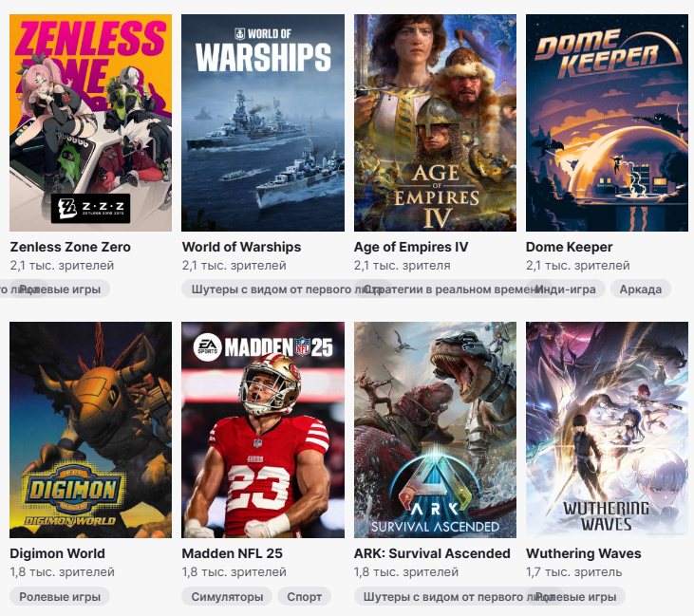Select the Age of Empires IV box art
The height and width of the screenshot is (616, 694).
[435, 122]
